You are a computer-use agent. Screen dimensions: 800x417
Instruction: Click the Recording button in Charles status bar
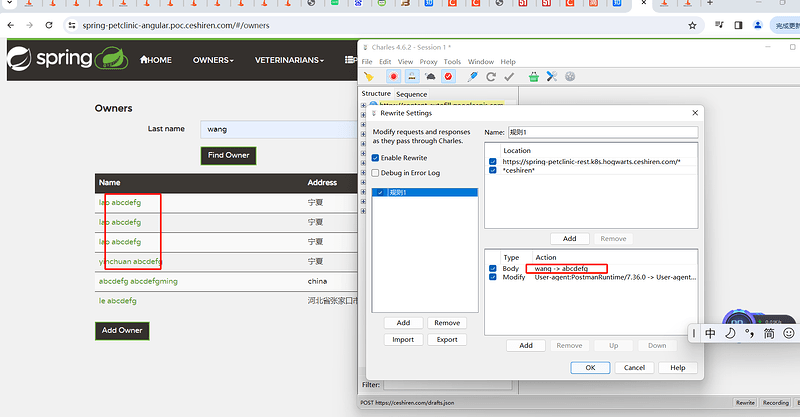pyautogui.click(x=776, y=403)
